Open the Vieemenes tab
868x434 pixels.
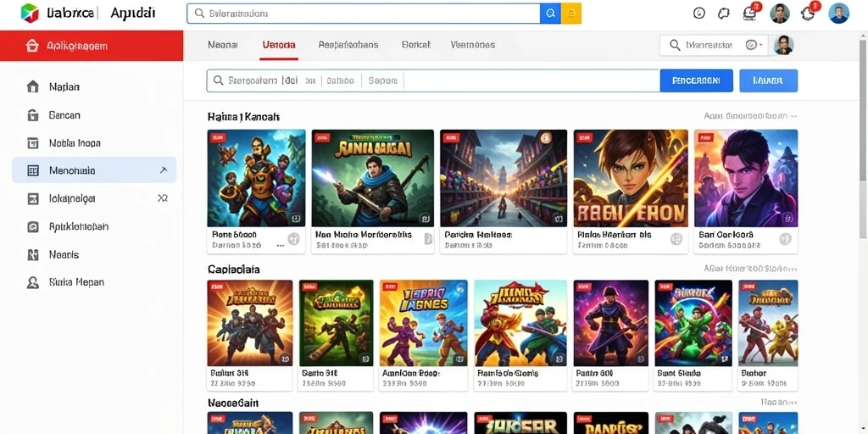click(473, 45)
